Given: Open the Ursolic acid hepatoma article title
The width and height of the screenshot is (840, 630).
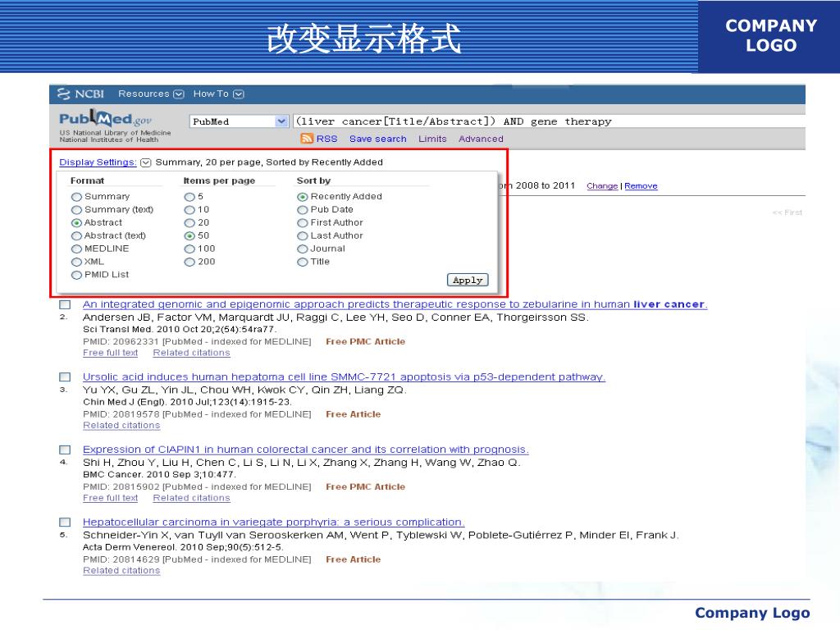Looking at the screenshot, I should [x=344, y=377].
